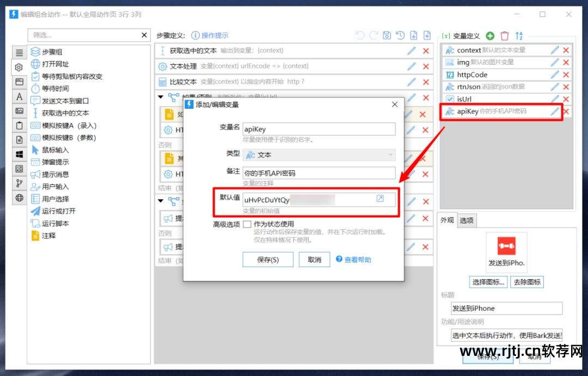Select the 注释 comment action
Viewport: 588px width, 376px height.
click(x=44, y=236)
